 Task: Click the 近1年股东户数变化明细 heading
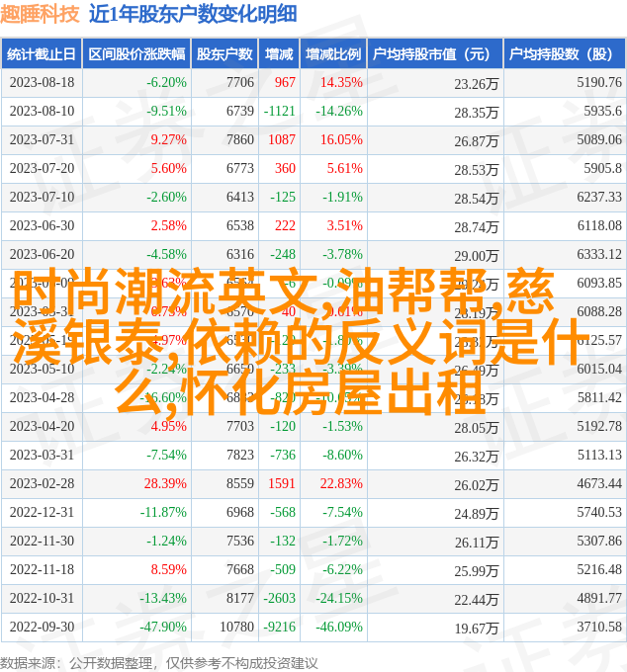[x=193, y=14]
